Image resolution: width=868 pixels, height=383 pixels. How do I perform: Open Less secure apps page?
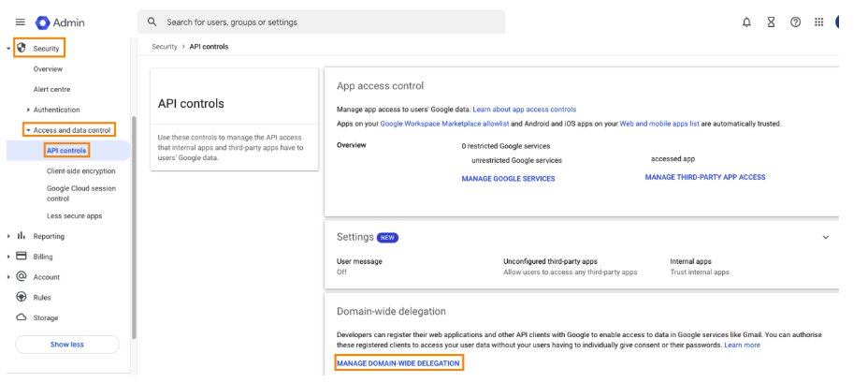point(74,216)
